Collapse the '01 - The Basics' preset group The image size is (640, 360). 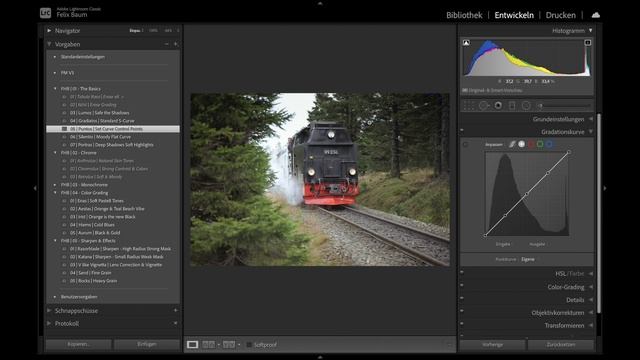tap(55, 89)
